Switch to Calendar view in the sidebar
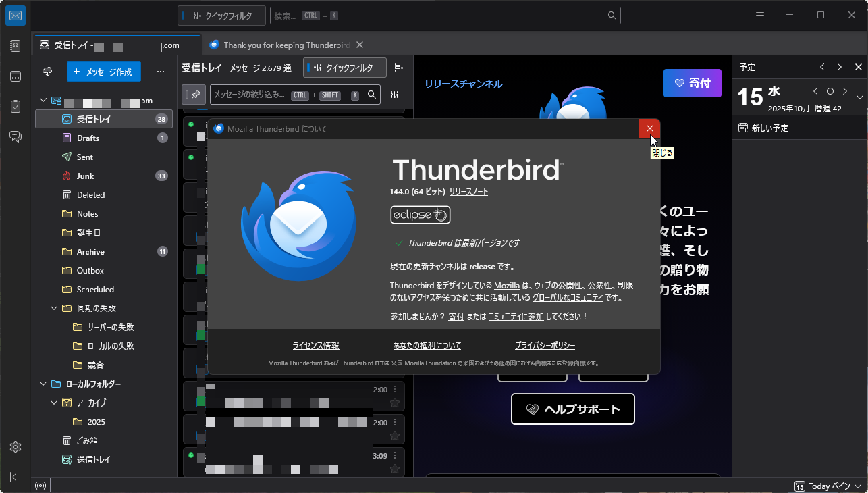The height and width of the screenshot is (493, 868). [15, 76]
